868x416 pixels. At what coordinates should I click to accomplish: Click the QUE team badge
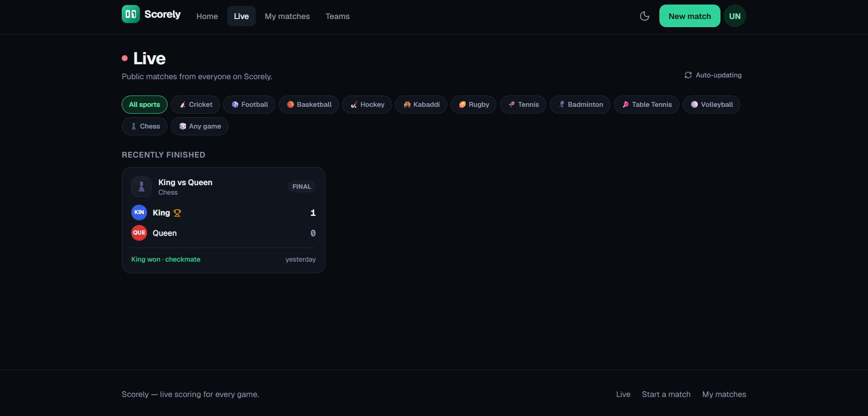click(139, 233)
